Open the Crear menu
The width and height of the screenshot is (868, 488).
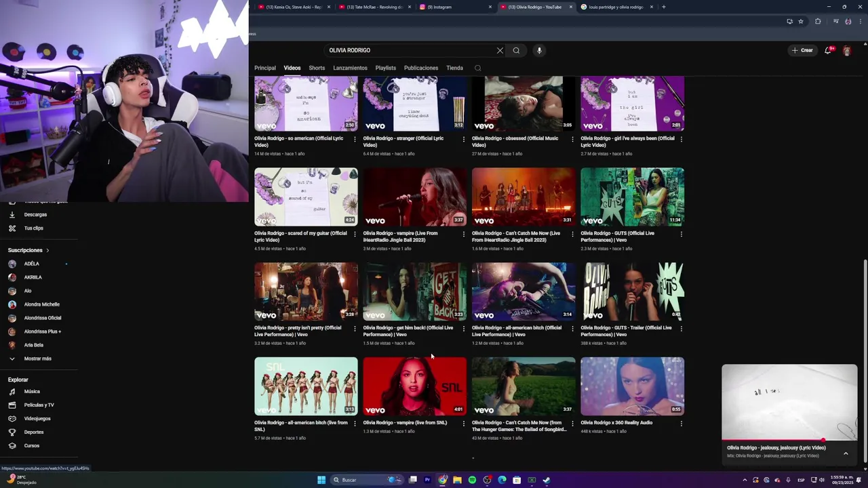pos(802,50)
